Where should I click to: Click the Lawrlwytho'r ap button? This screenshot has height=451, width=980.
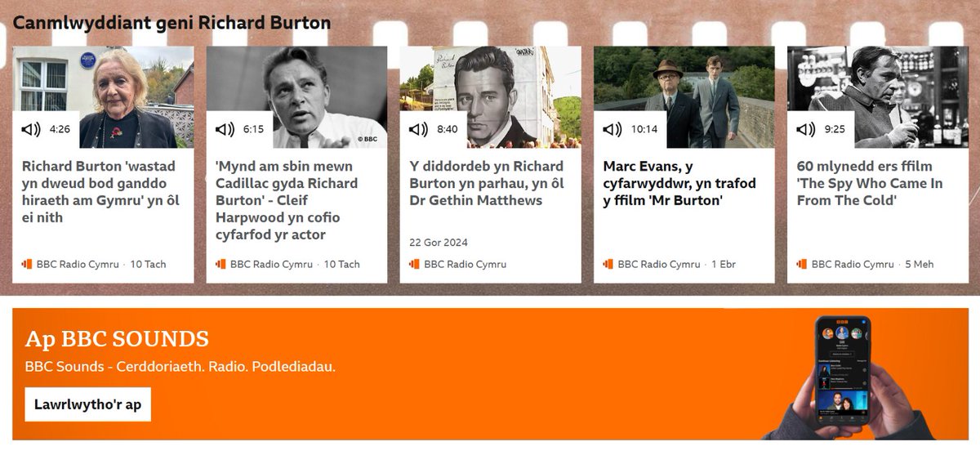pos(88,404)
